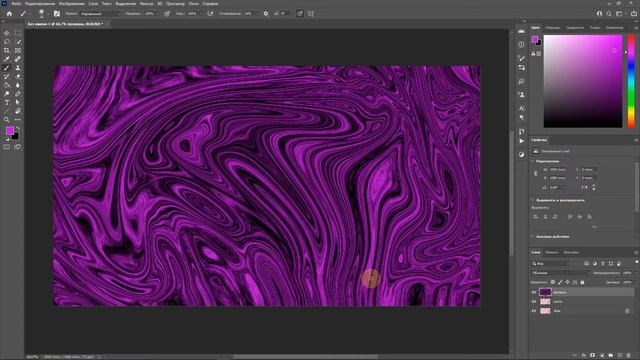
Task: Click Create new layer icon
Action: 620,356
